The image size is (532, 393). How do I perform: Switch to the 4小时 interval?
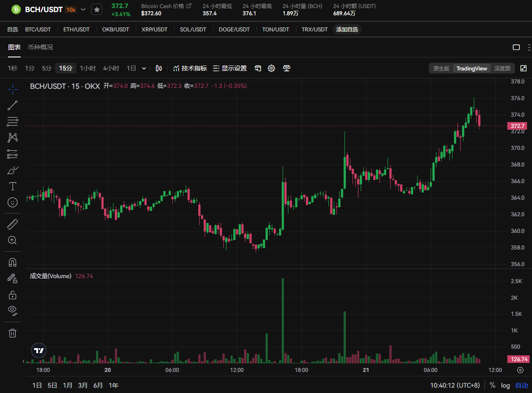[111, 68]
